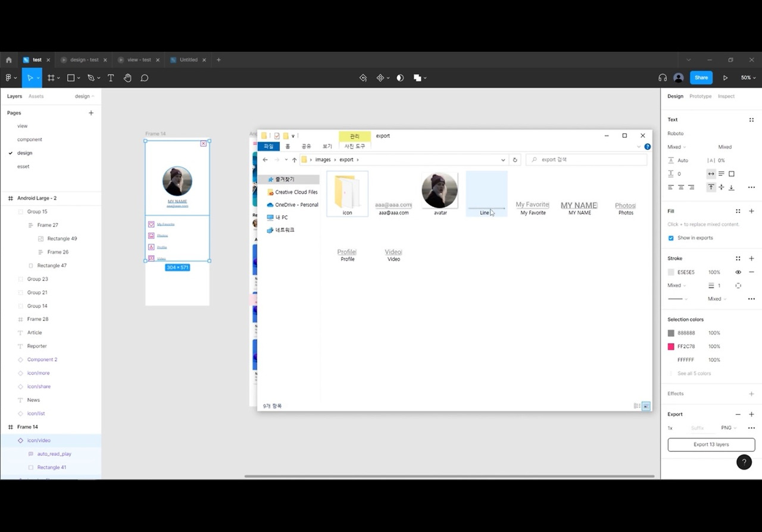Open the 파일 menu in Explorer
Viewport: 762px width, 532px height.
coord(268,146)
